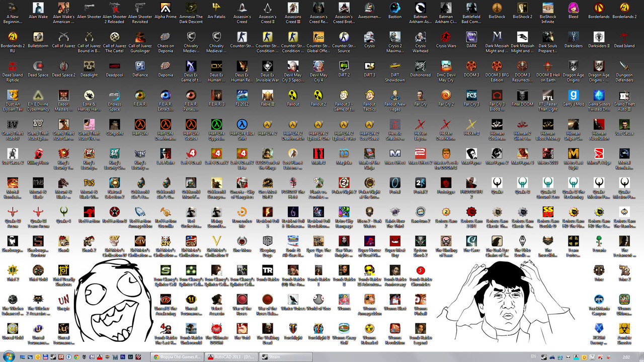Click the Far Cry 2 shortcut

(446, 99)
